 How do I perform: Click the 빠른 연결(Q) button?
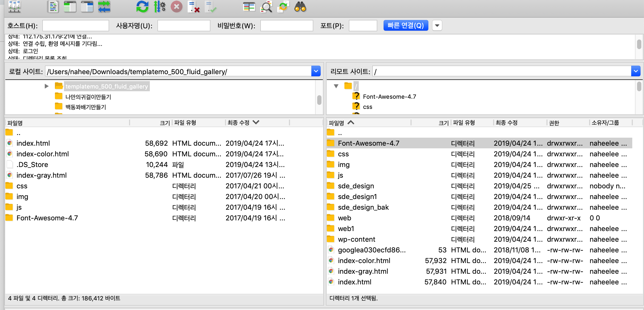[405, 26]
